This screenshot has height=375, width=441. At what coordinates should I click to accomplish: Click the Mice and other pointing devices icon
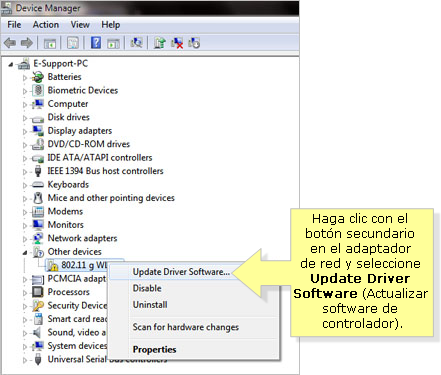coord(38,198)
